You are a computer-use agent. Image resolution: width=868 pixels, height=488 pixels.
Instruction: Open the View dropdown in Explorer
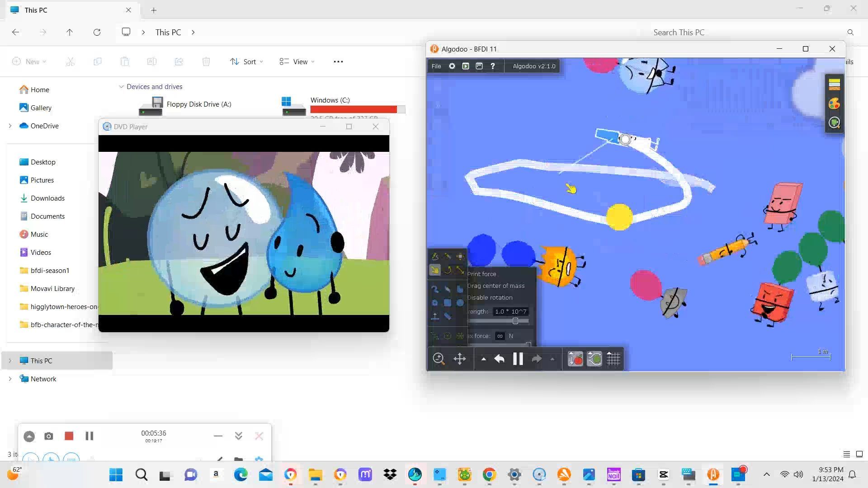[x=297, y=61]
